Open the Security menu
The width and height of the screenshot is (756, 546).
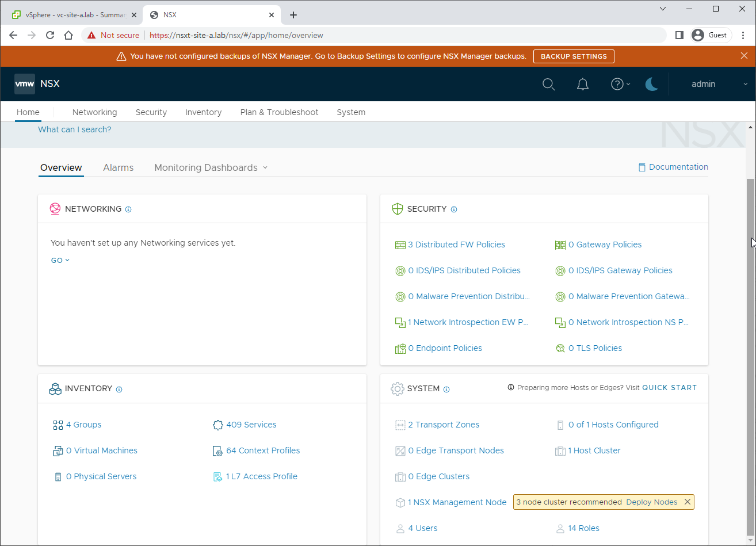(x=151, y=112)
